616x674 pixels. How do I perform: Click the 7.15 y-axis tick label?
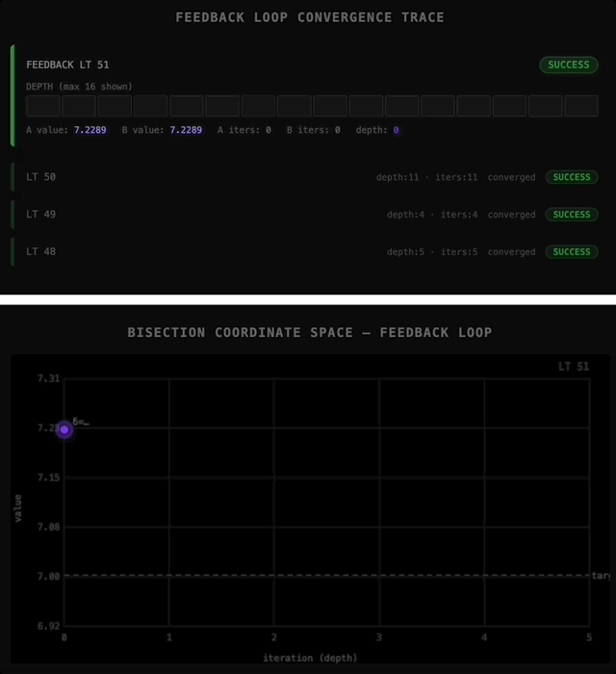[48, 478]
